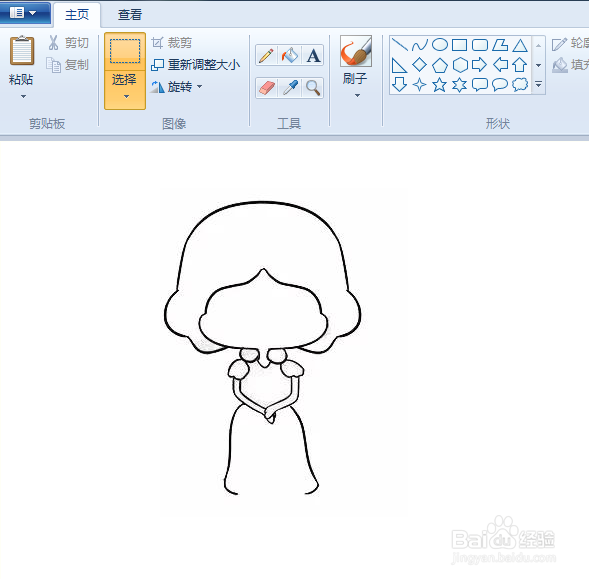Choose the Oval callout shape
This screenshot has height=579, width=589.
click(500, 85)
